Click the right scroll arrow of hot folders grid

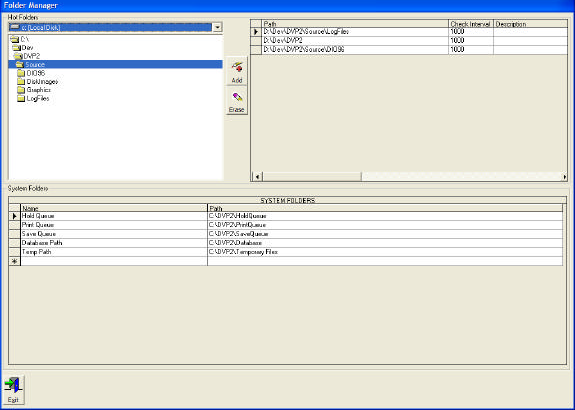[564, 177]
